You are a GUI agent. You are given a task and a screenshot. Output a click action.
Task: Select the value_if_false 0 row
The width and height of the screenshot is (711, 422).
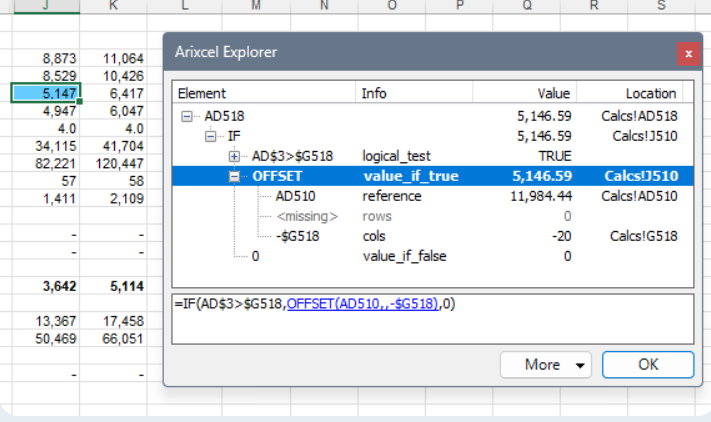tap(256, 256)
